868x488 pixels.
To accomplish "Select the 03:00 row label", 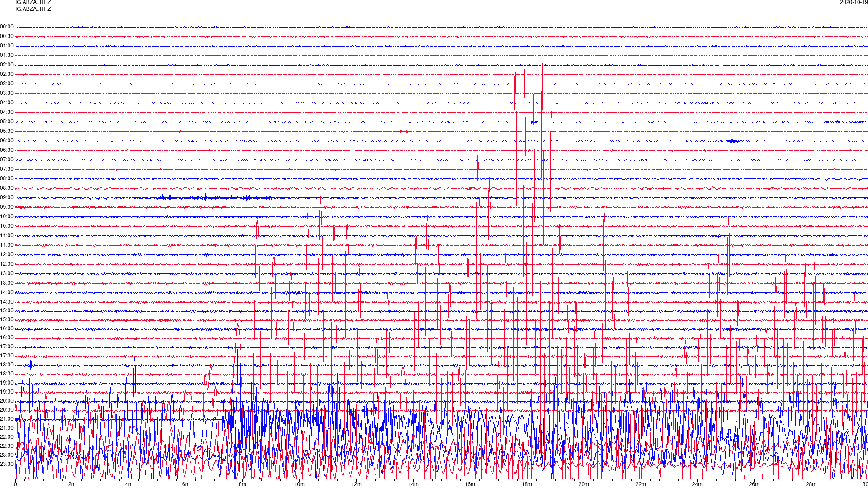I will [x=7, y=84].
